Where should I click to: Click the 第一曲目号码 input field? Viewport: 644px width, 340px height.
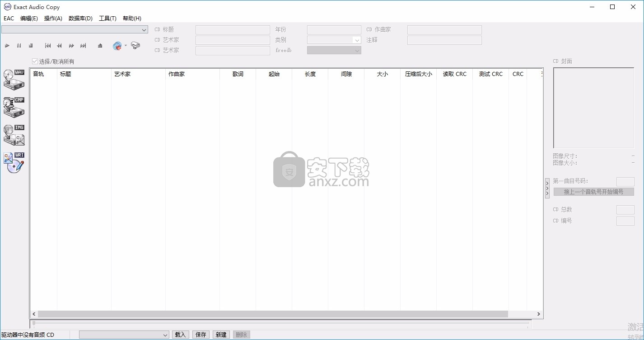(x=625, y=181)
